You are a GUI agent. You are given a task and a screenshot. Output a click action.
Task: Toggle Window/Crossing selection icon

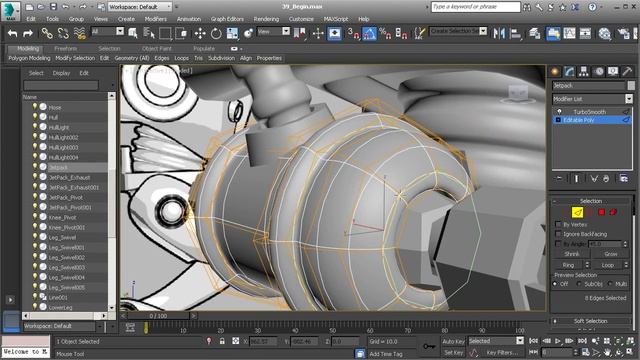pos(181,33)
